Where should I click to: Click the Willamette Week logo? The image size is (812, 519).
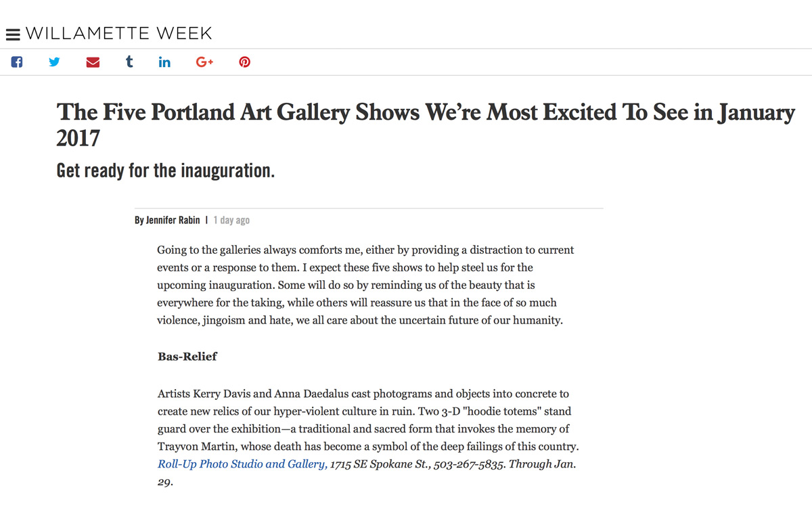[x=119, y=33]
